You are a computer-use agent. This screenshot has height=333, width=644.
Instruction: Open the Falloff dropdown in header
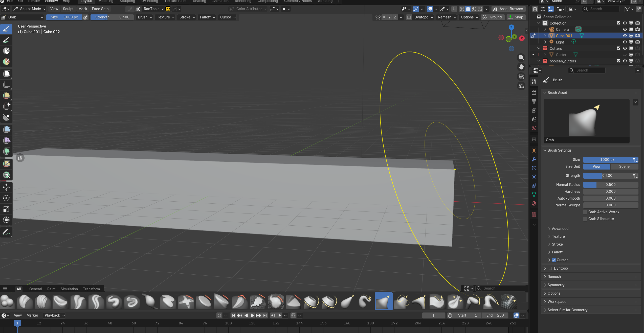207,17
